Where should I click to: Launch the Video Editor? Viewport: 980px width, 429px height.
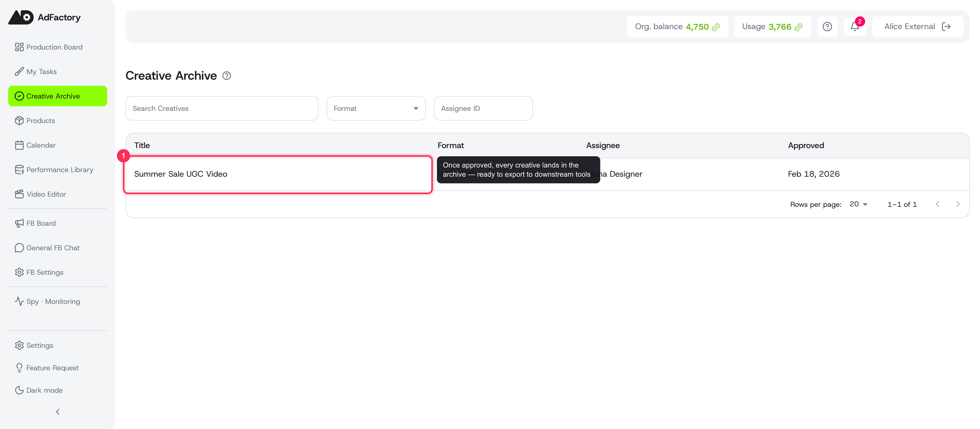click(57, 194)
